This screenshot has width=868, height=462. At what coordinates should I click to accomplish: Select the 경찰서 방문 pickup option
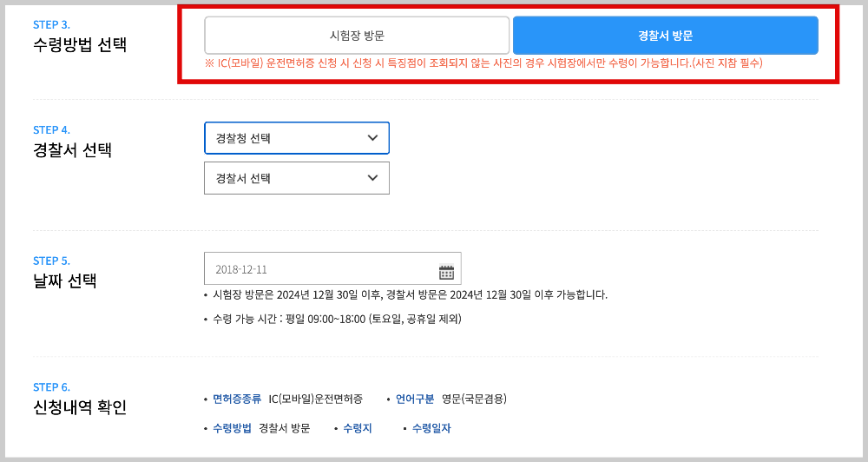pyautogui.click(x=666, y=36)
